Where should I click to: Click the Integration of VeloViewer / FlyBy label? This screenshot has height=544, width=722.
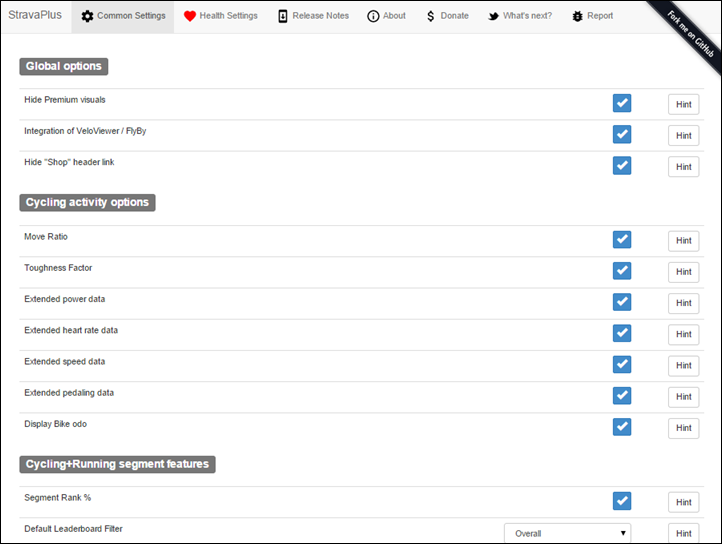click(85, 131)
